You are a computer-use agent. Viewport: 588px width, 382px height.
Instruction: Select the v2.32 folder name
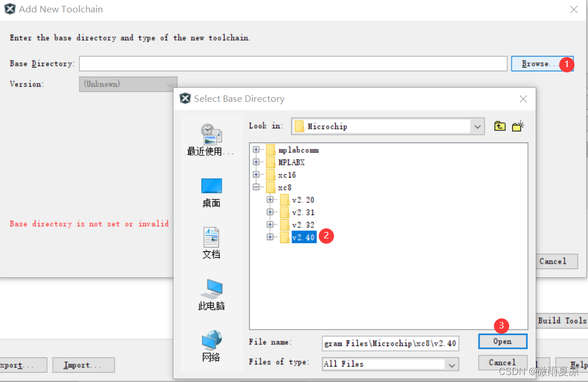click(x=303, y=225)
